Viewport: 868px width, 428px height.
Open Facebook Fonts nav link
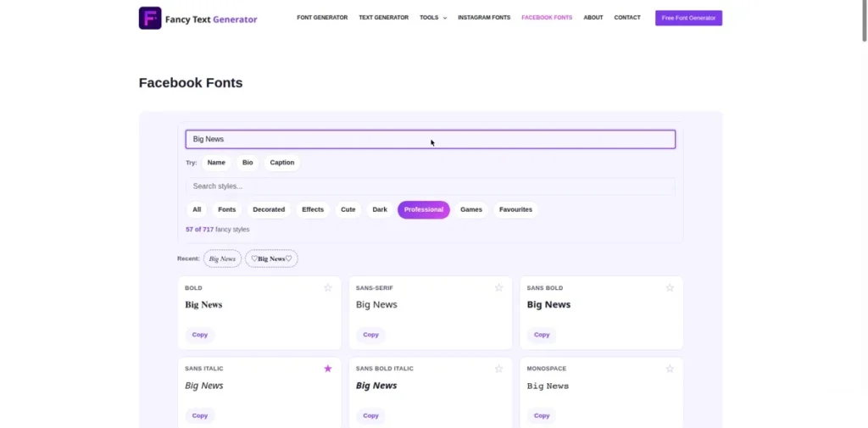547,18
